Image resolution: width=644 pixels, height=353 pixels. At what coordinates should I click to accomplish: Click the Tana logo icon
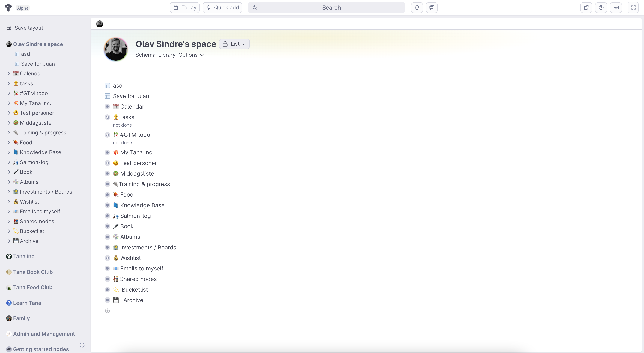click(x=8, y=8)
